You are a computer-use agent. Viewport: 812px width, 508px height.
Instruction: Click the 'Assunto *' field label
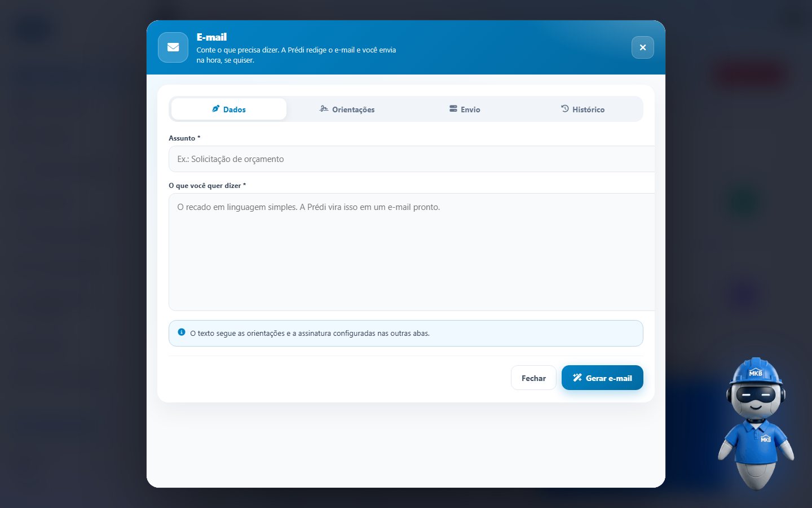point(184,138)
